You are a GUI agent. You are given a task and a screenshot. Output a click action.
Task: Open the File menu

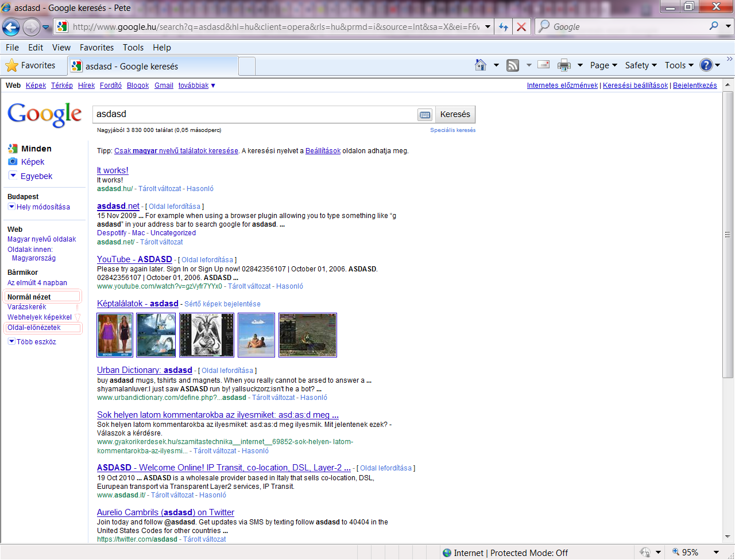click(x=12, y=48)
